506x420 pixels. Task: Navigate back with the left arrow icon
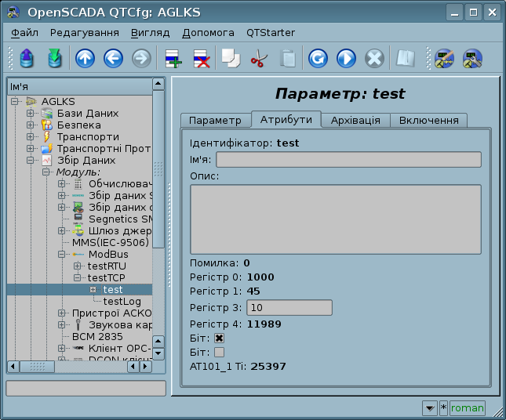coord(113,59)
